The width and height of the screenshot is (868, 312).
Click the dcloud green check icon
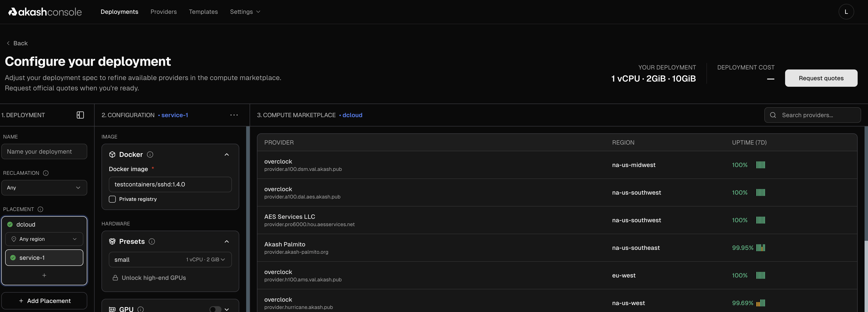(x=10, y=224)
